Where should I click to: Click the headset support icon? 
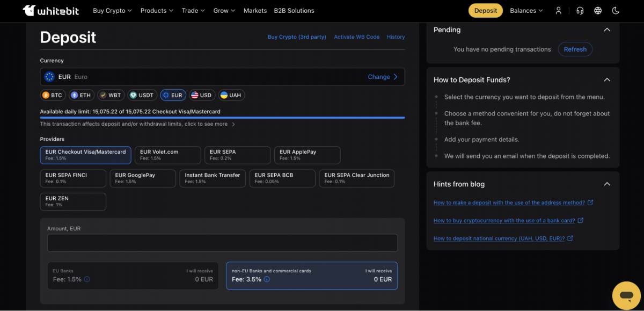580,11
